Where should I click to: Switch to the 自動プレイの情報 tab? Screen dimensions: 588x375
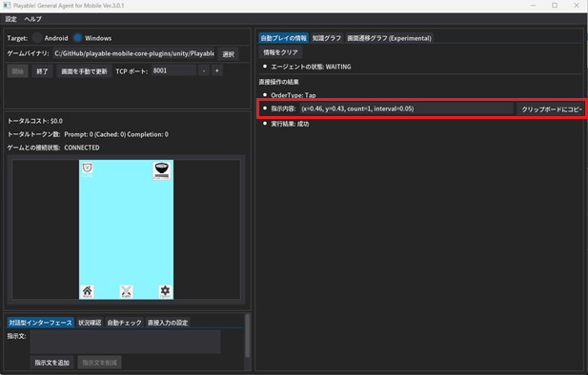click(283, 38)
